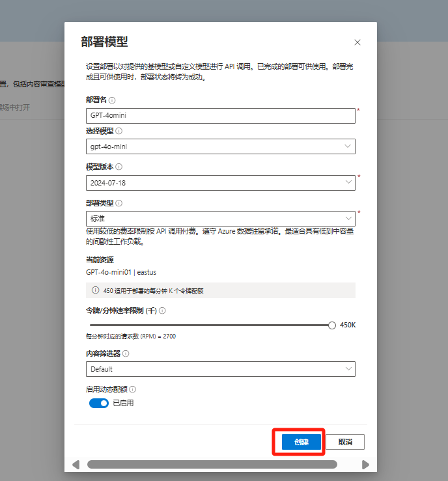The image size is (448, 481).
Task: Click the 部署名 text field containing GPT-4omini
Action: pos(220,115)
